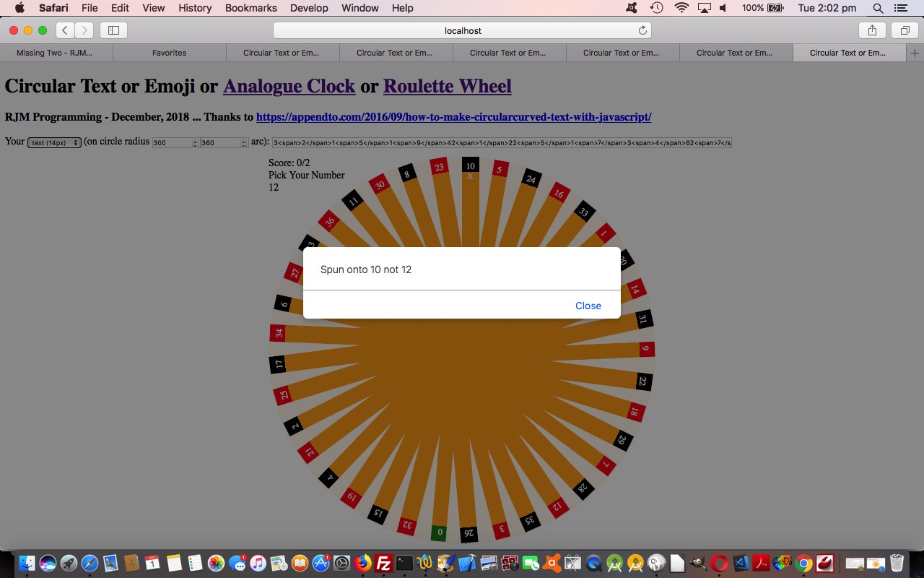The image size is (924, 578).
Task: Step the arc 360 value
Action: [244, 143]
